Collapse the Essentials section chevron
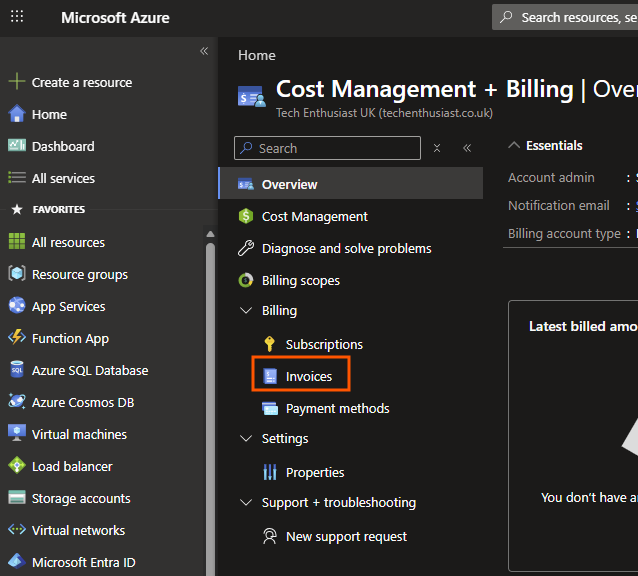This screenshot has height=576, width=638. [x=514, y=145]
